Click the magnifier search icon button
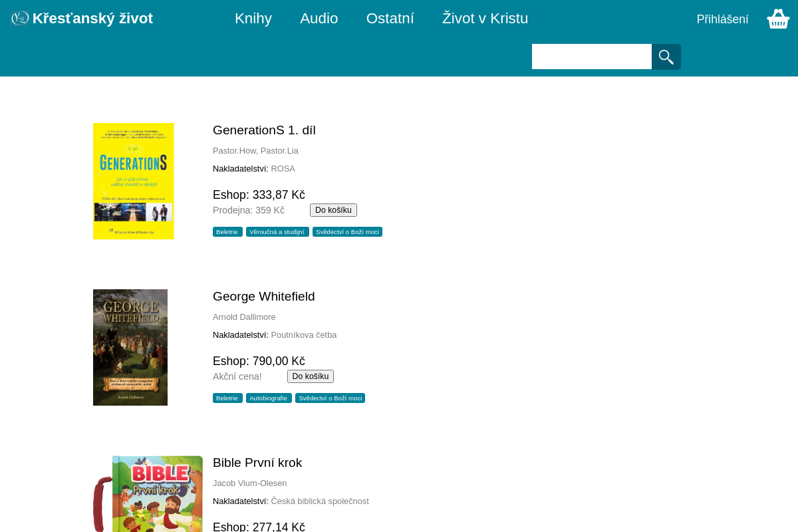The image size is (798, 532). tap(666, 57)
